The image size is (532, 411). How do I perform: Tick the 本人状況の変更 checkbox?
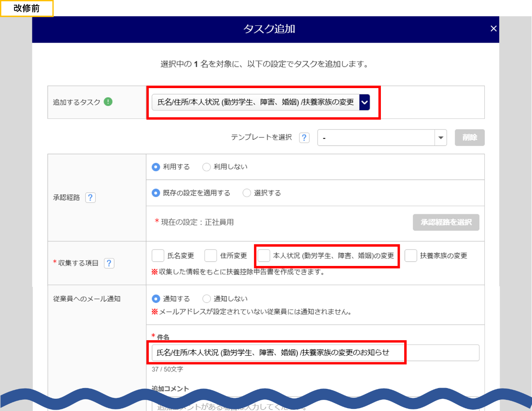[x=264, y=256]
